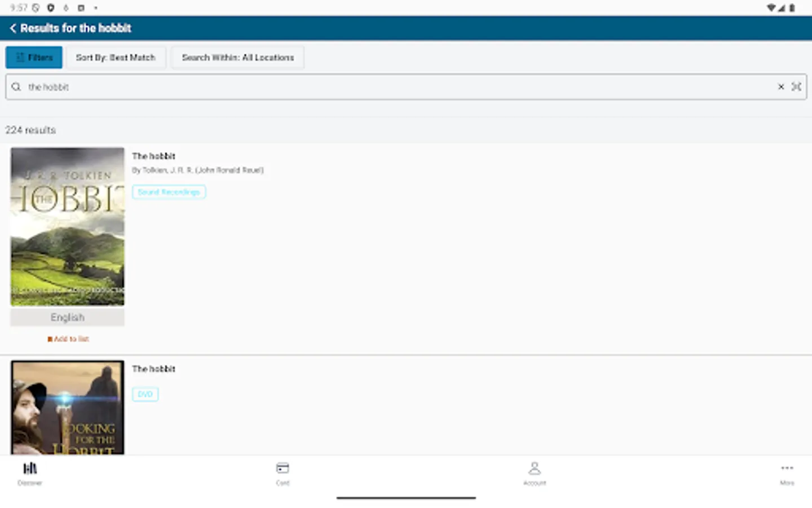Open the Filters panel

click(x=33, y=57)
